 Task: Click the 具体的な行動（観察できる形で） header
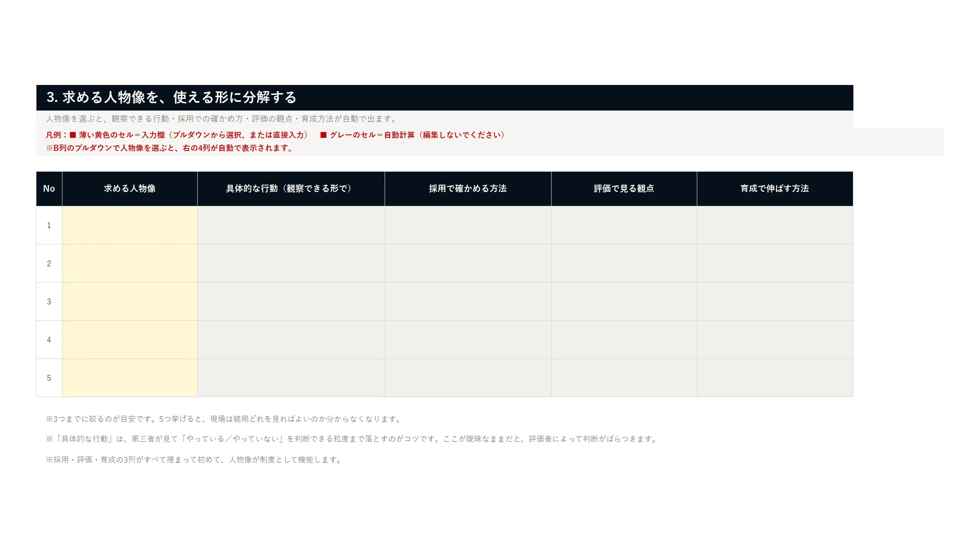[x=291, y=189]
